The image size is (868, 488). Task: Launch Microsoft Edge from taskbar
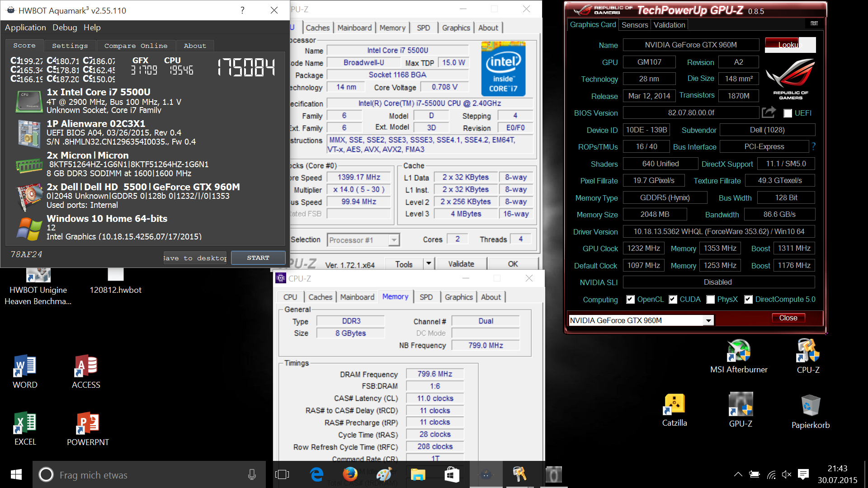tap(316, 474)
